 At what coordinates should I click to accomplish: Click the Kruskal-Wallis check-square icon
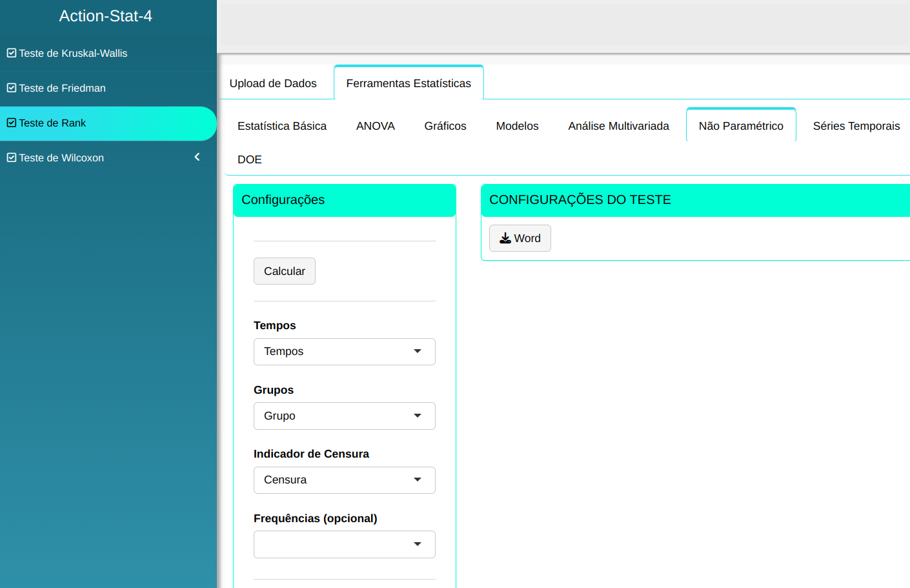[x=12, y=53]
